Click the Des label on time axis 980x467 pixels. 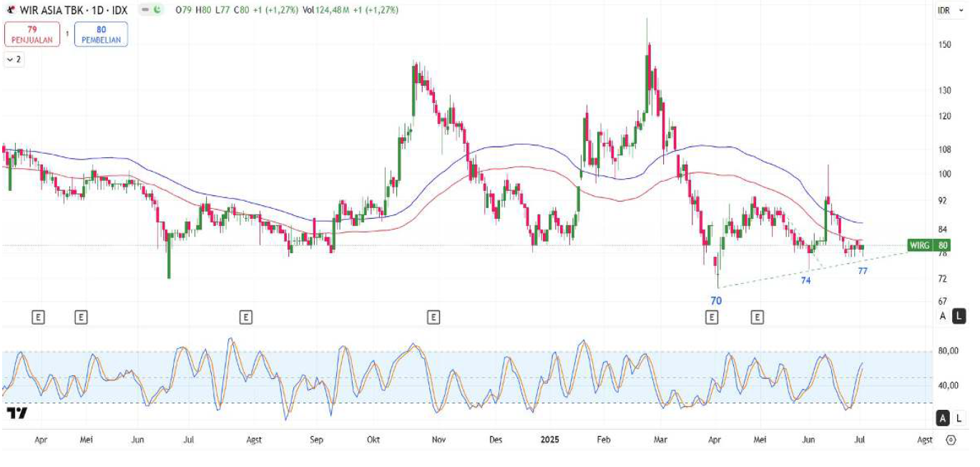496,440
